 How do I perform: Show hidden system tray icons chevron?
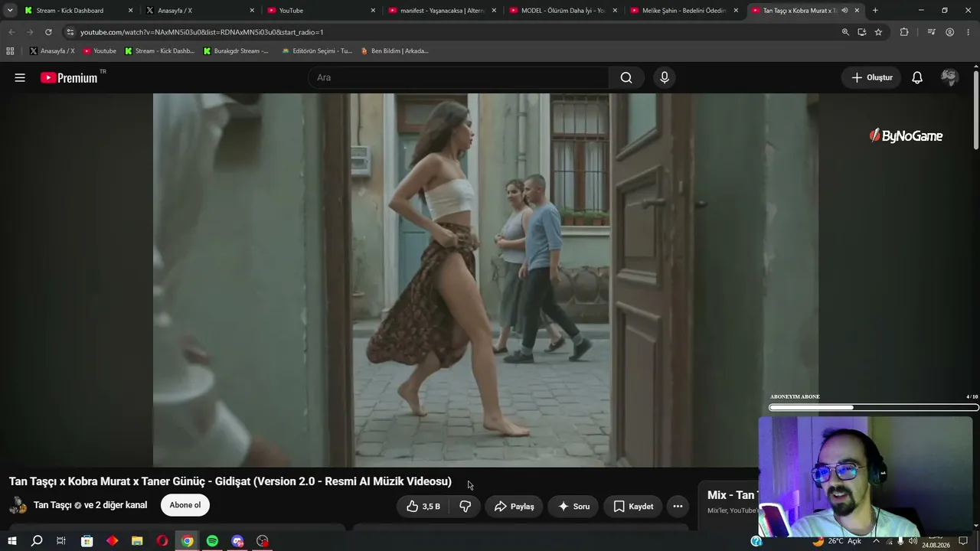tap(876, 541)
